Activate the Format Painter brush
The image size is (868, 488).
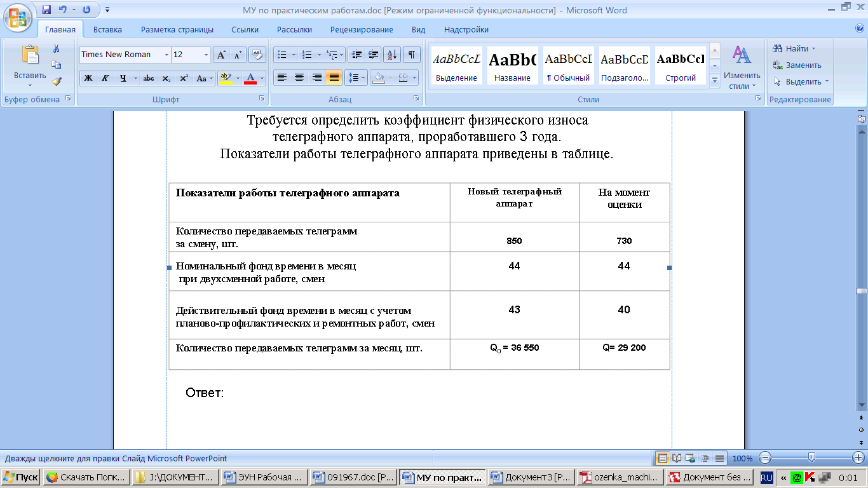point(57,81)
